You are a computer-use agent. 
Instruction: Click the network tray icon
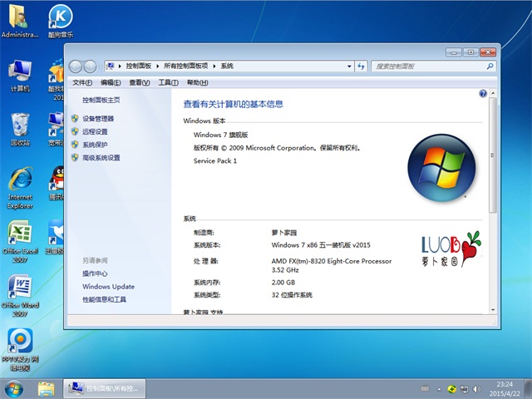tap(464, 389)
